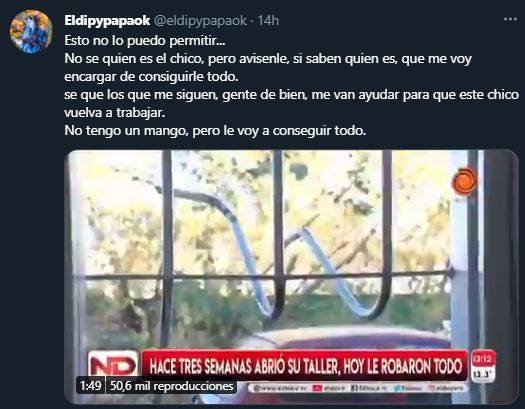Click the website address in the video ticker

[280, 388]
